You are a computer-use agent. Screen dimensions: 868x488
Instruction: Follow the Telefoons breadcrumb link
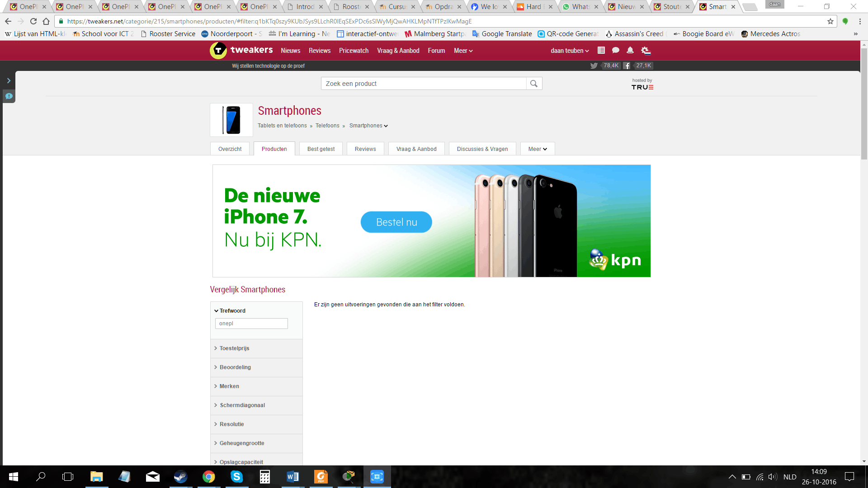pyautogui.click(x=327, y=126)
